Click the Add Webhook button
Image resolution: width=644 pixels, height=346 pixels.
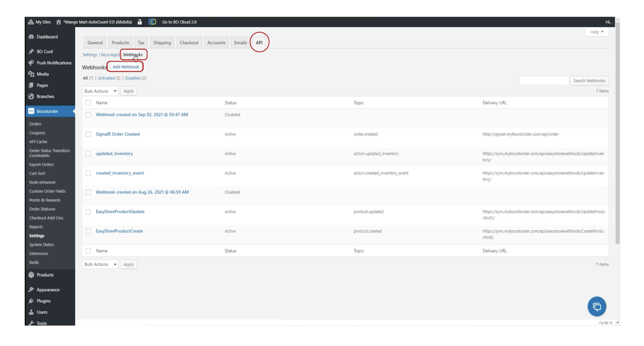point(126,67)
